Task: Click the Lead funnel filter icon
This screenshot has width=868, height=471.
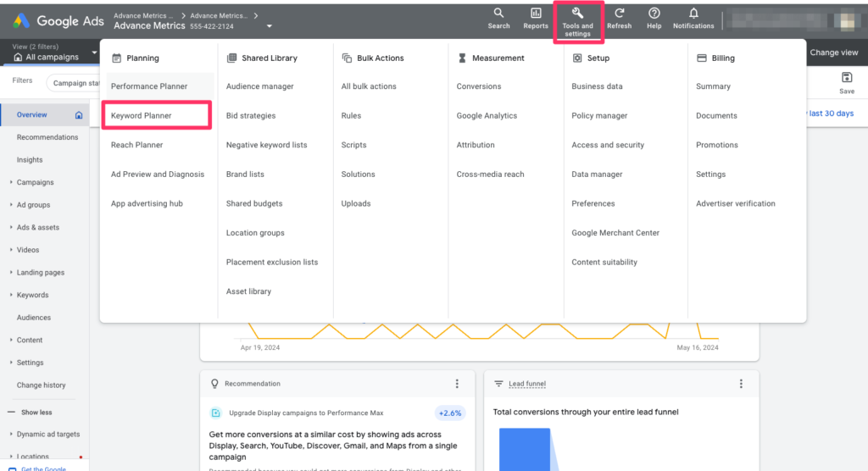Action: (498, 384)
